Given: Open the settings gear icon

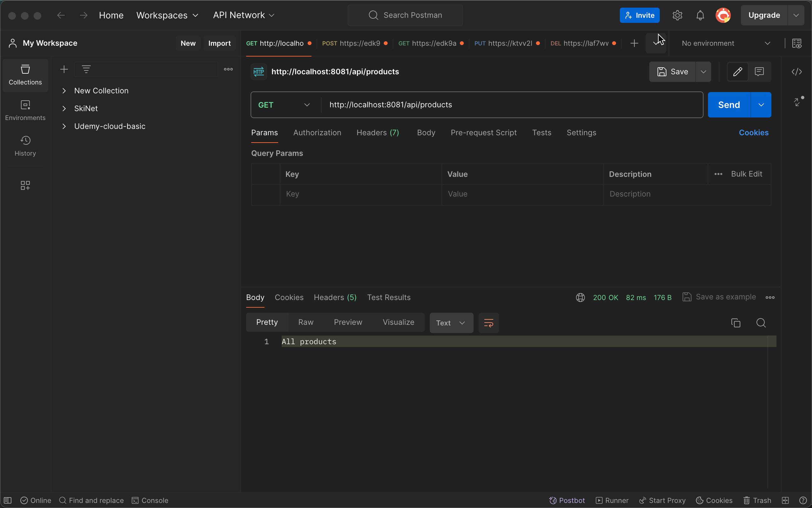Looking at the screenshot, I should [x=678, y=15].
